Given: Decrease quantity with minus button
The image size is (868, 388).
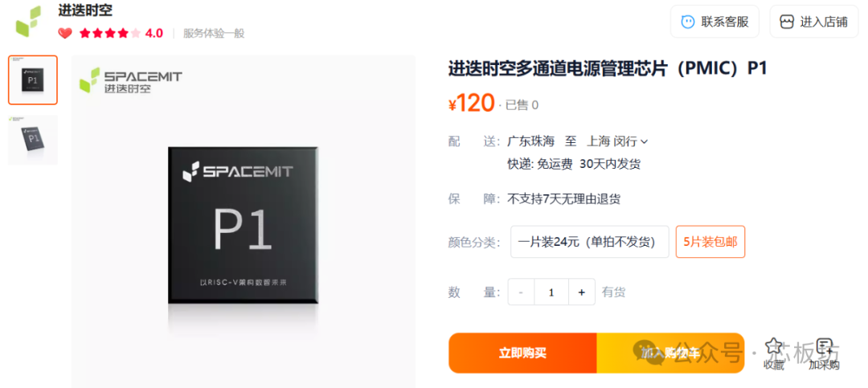Looking at the screenshot, I should (521, 292).
